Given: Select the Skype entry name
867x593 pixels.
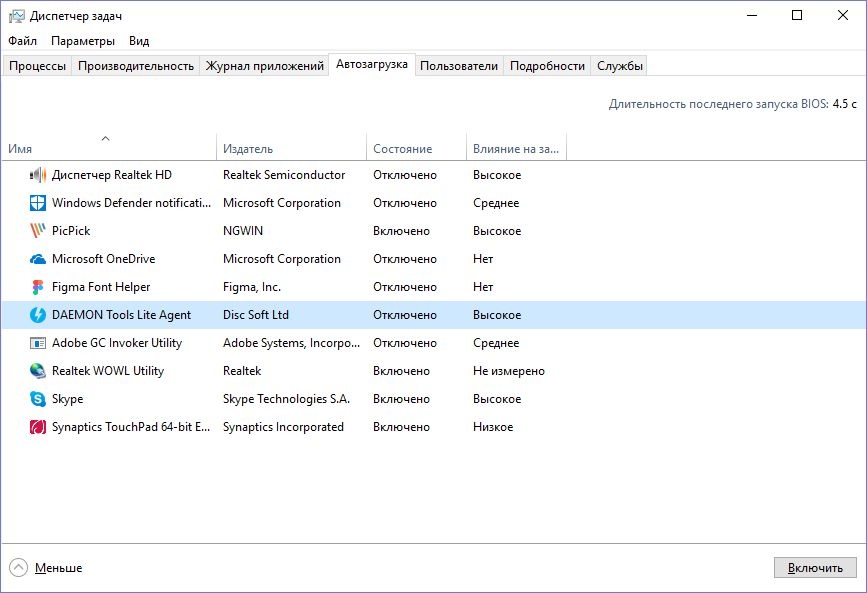Looking at the screenshot, I should pos(67,399).
